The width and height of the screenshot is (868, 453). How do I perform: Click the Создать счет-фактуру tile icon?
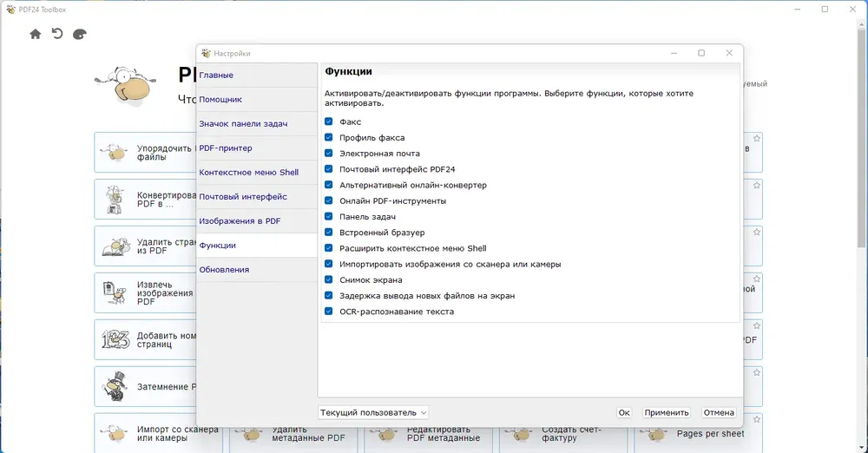tap(520, 434)
